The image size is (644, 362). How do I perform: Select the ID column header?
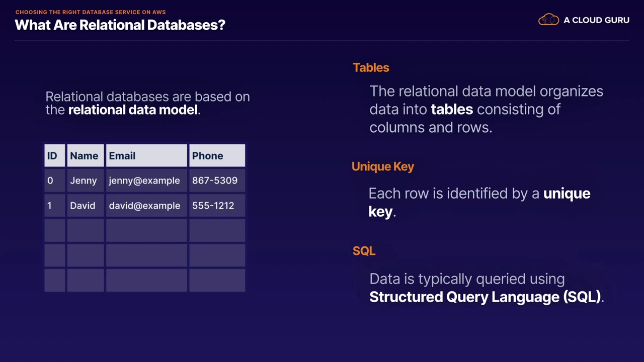click(x=54, y=156)
